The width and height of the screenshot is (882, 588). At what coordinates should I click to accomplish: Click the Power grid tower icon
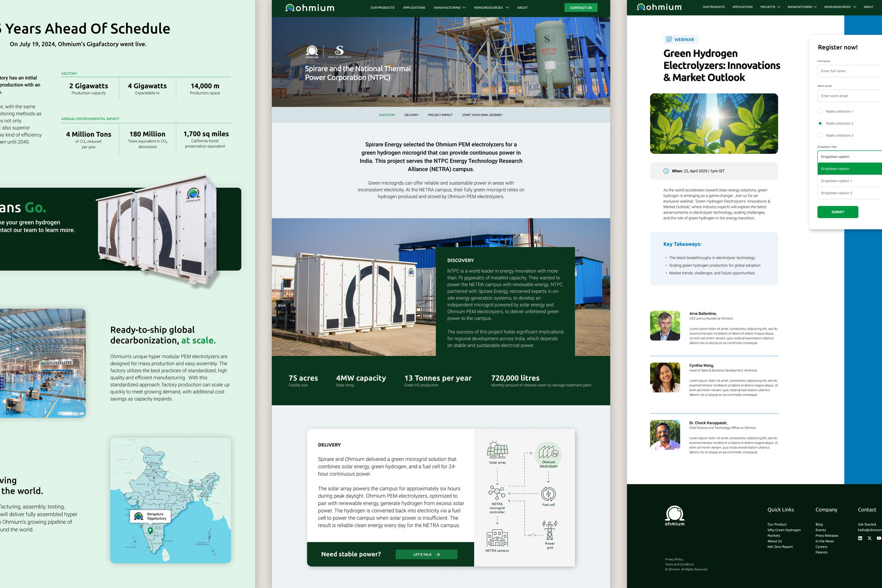[550, 531]
